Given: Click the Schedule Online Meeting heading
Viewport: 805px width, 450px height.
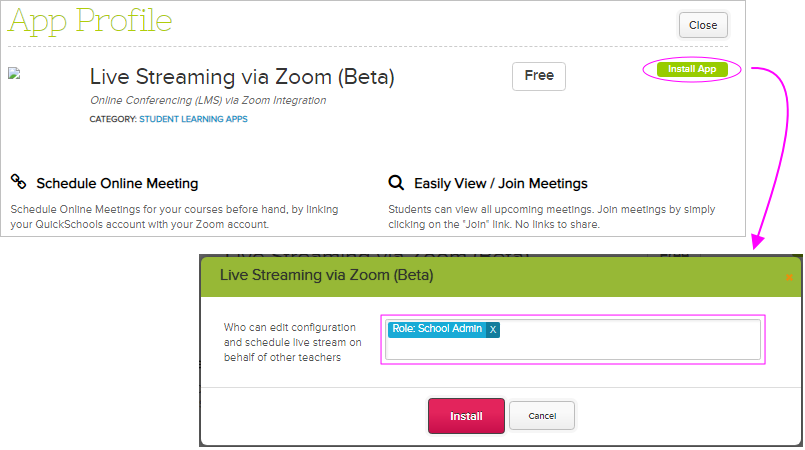Looking at the screenshot, I should tap(117, 184).
